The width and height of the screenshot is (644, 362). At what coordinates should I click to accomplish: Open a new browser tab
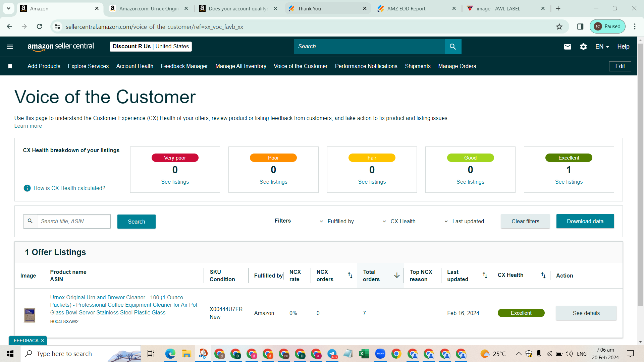point(558,8)
